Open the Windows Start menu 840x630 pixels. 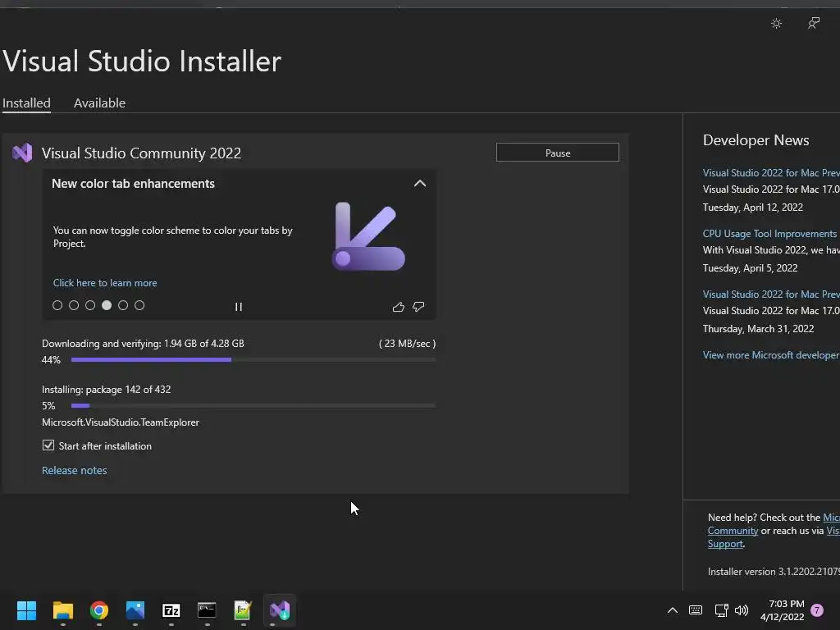pyautogui.click(x=26, y=610)
